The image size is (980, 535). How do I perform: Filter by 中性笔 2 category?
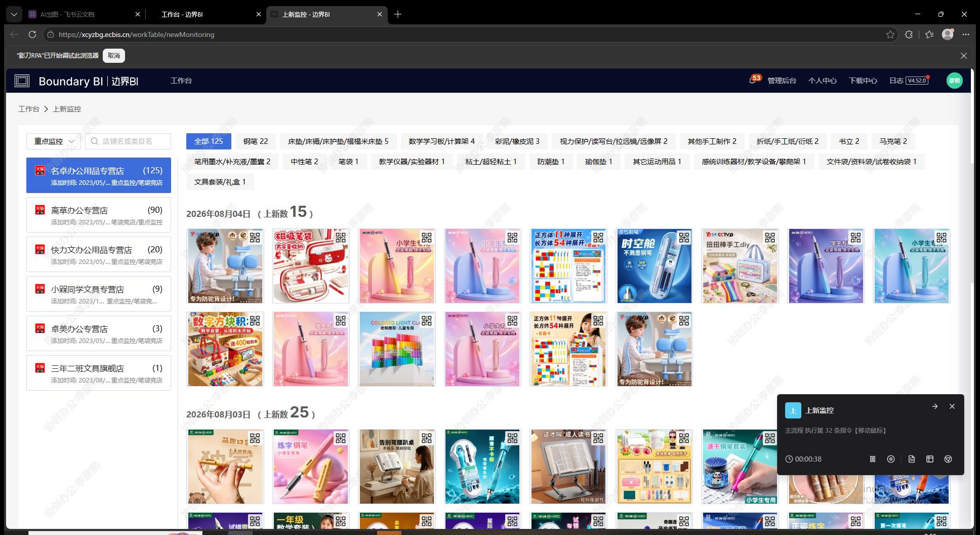305,162
